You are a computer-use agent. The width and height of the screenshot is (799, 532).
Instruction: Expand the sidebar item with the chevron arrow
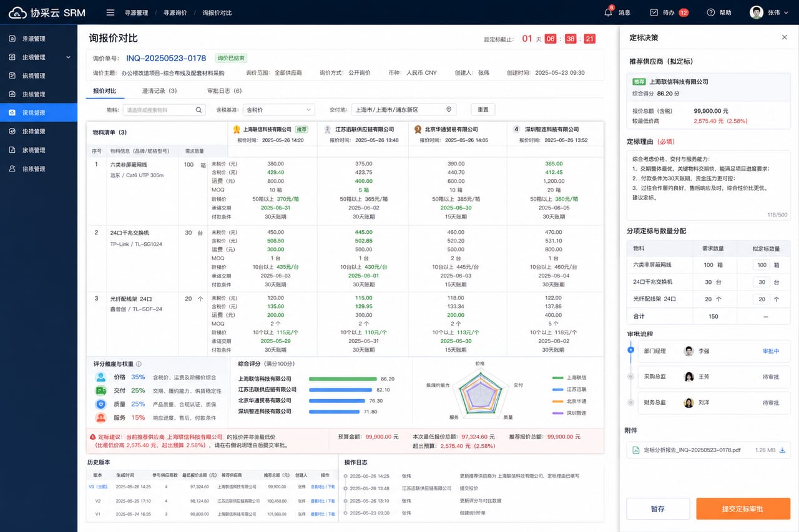(67, 57)
